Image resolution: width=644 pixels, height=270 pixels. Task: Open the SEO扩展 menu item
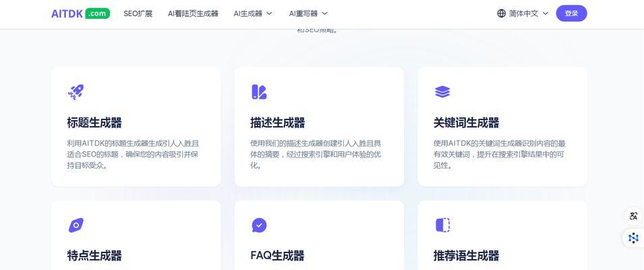pos(138,13)
